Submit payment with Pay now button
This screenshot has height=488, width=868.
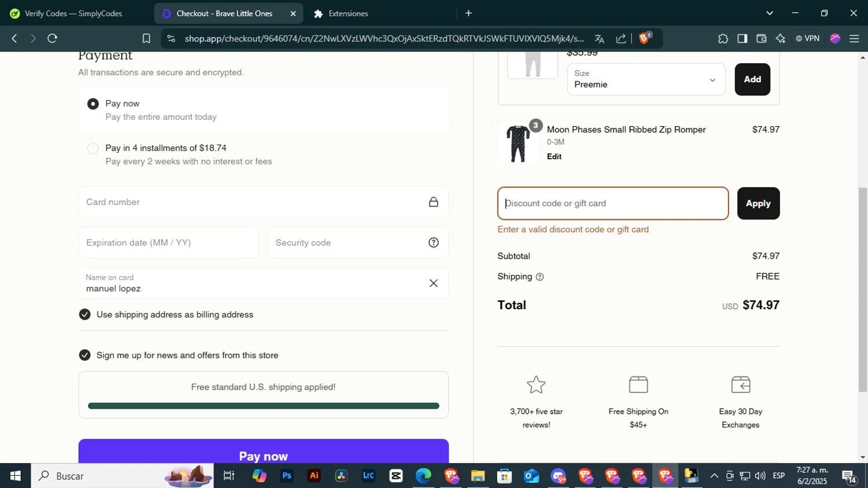pyautogui.click(x=263, y=451)
